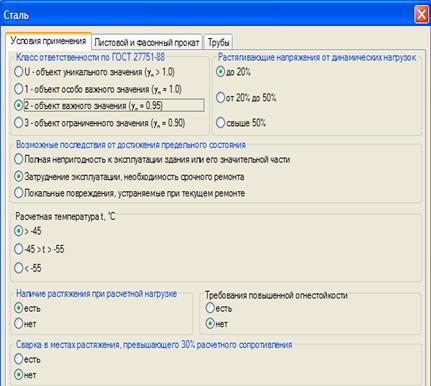Click the Класс ответственности по ГОСТ 27751-88 label
Screen dimensions: 431x386
pos(90,57)
